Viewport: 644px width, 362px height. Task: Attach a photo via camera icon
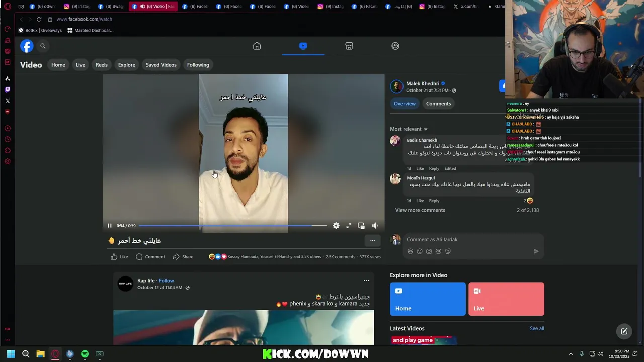[x=429, y=251]
